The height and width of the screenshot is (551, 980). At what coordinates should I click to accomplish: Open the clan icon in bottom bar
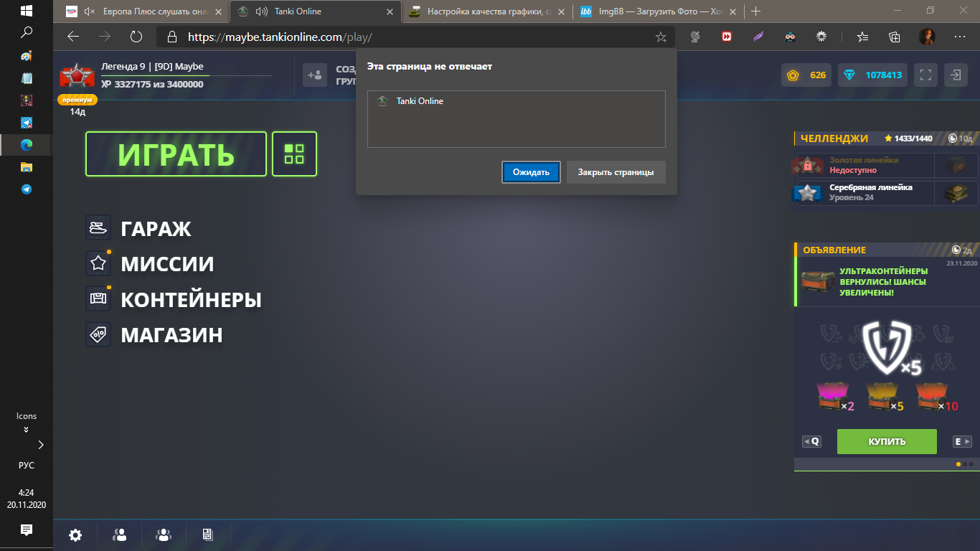click(x=164, y=534)
